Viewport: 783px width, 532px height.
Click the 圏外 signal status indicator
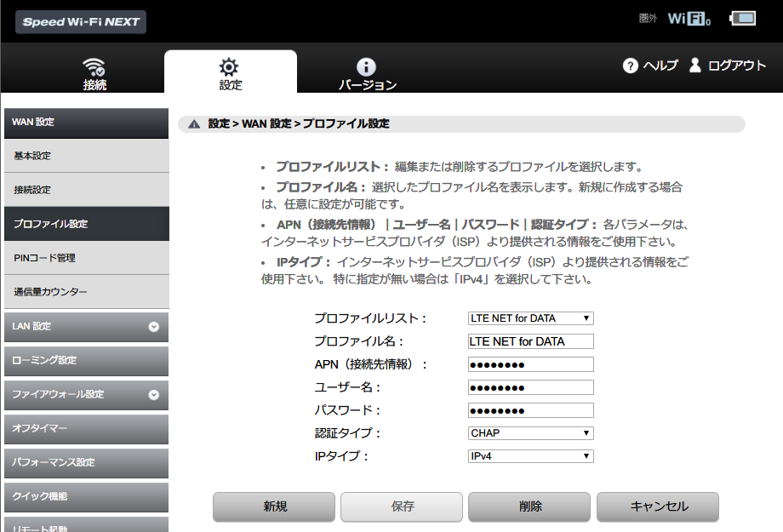pos(649,19)
